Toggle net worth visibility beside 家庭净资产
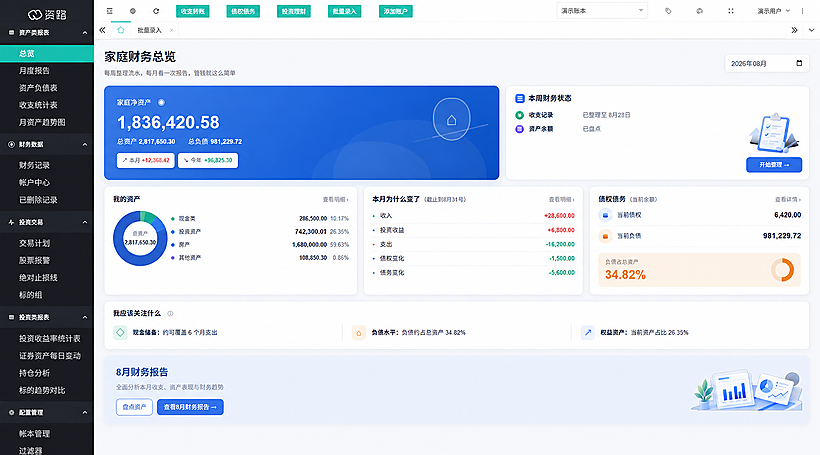The width and height of the screenshot is (820, 455). [161, 103]
